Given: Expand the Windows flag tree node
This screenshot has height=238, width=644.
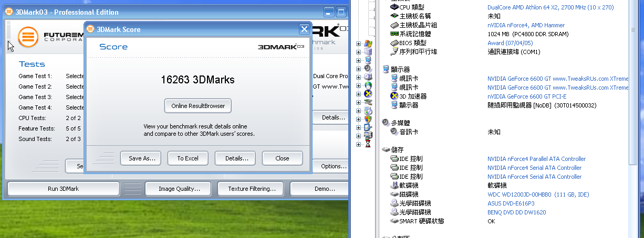Looking at the screenshot, I should pos(358,44).
